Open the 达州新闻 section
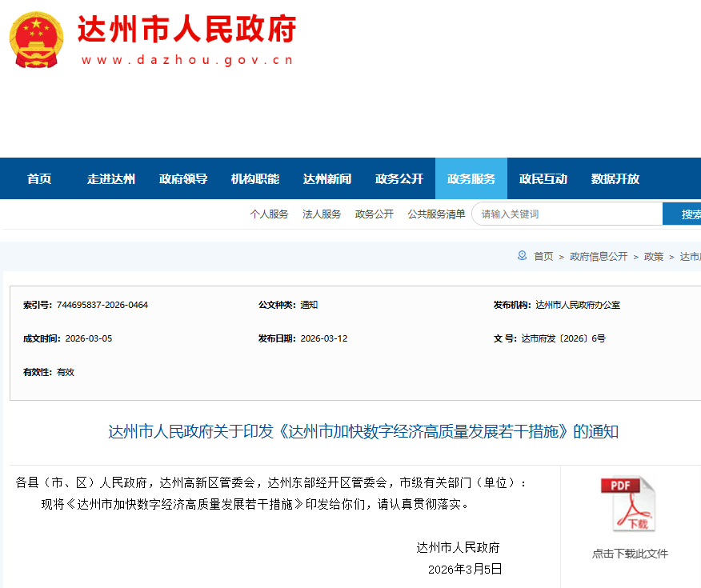Viewport: 701px width, 588px height. coord(327,178)
